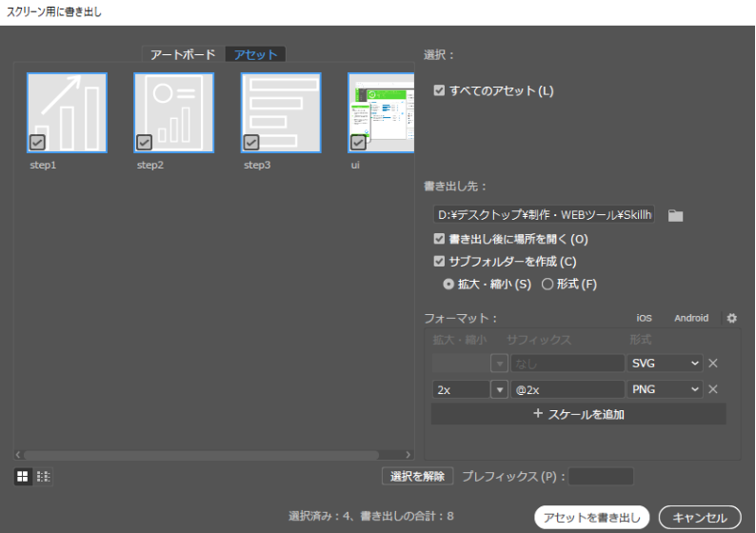Remove the SVG format row
756x533 pixels.
pyautogui.click(x=713, y=364)
